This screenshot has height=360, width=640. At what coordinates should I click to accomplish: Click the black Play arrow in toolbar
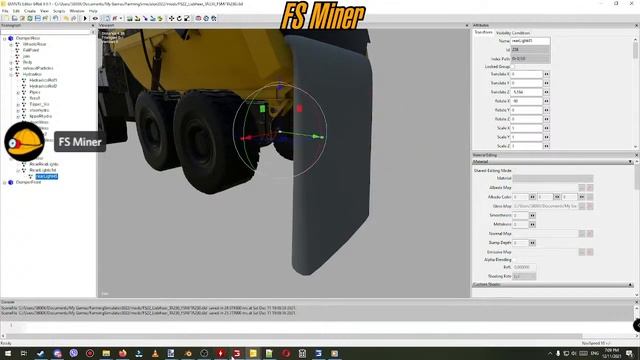point(85,18)
